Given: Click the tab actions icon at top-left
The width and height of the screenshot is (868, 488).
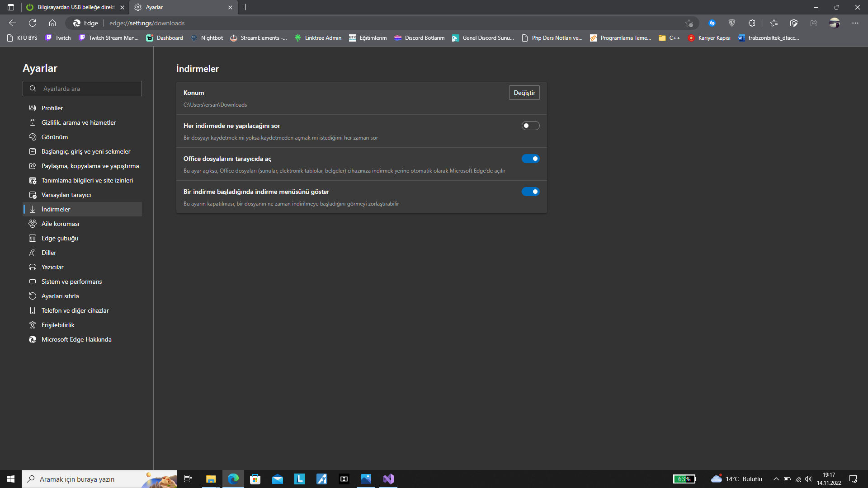Looking at the screenshot, I should coord(11,7).
